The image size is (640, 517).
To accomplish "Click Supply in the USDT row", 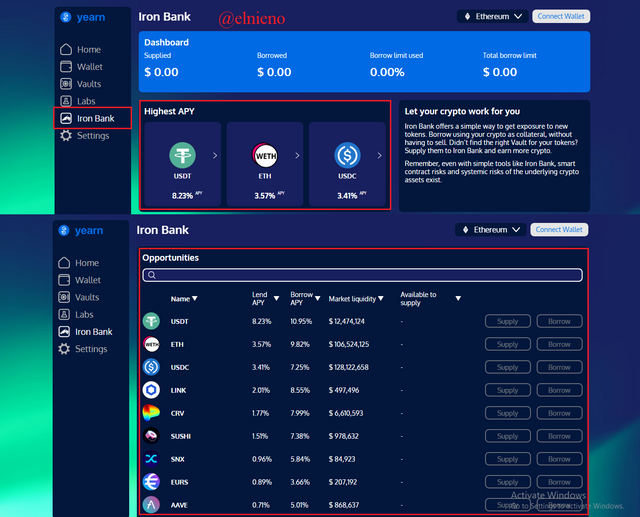I will [508, 321].
